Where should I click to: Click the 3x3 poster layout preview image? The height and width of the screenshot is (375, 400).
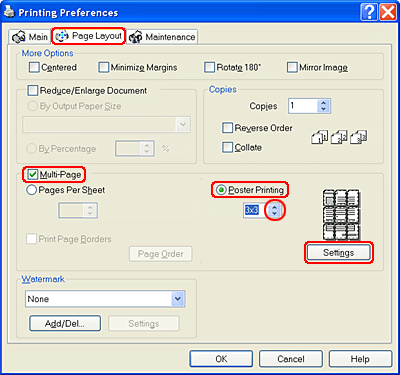click(x=340, y=214)
